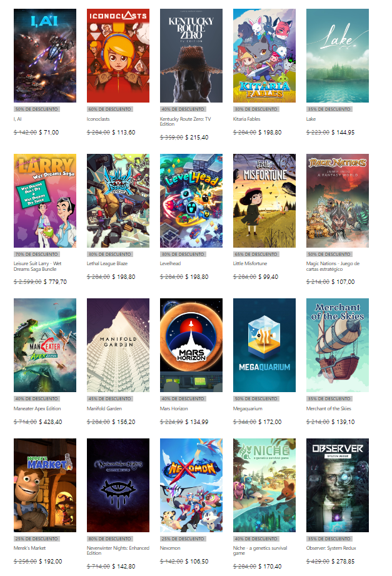Screen dimensions: 392x576
Task: Open the I, AI game cover
Action: 45,56
